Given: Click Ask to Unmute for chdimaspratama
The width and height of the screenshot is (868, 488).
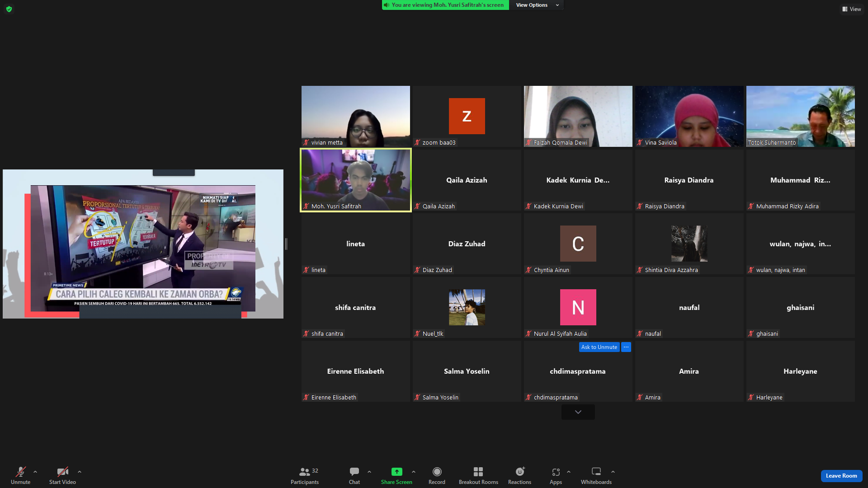Looking at the screenshot, I should point(599,347).
